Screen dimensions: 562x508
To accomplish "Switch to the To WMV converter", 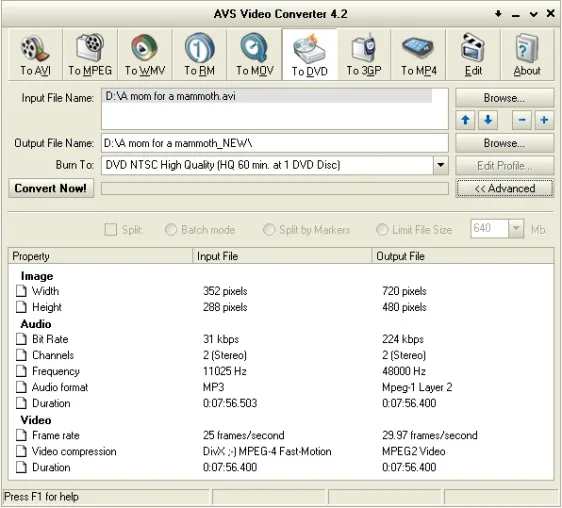I will coord(145,54).
